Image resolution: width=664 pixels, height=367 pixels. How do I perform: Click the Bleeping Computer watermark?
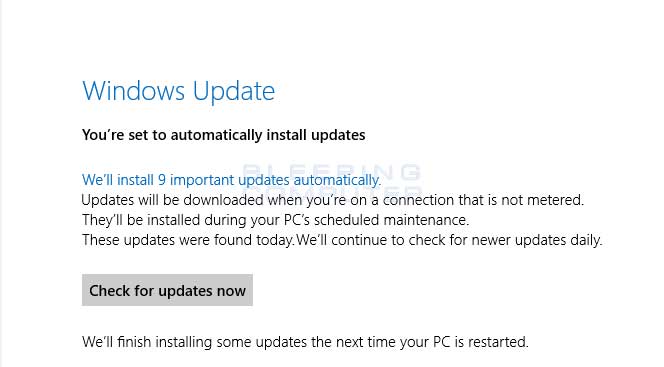tap(332, 180)
